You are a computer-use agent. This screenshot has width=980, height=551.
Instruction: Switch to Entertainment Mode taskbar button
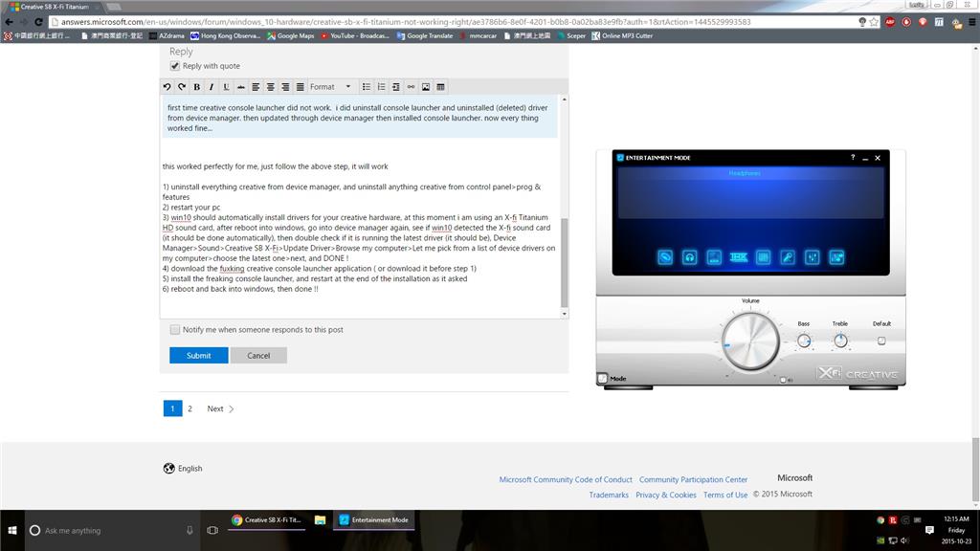[x=374, y=519]
